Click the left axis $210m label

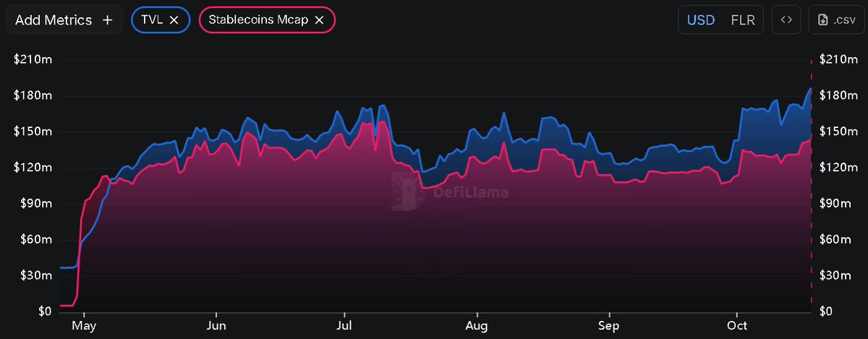33,59
